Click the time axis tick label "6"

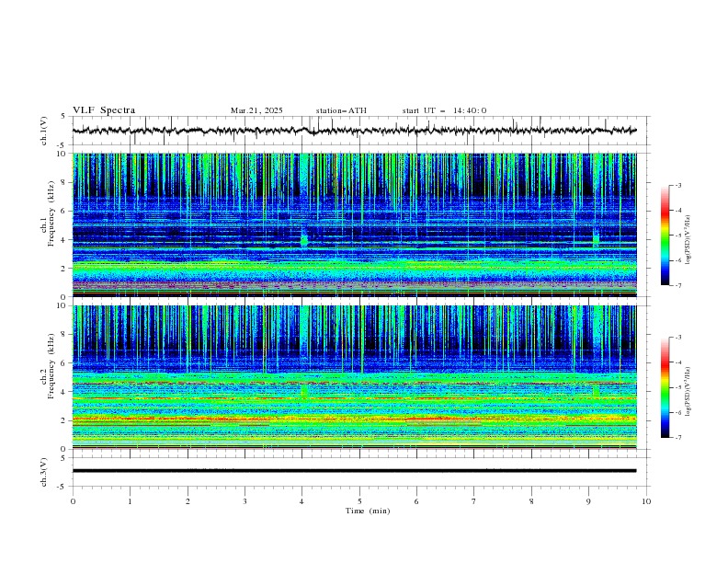pyautogui.click(x=416, y=501)
